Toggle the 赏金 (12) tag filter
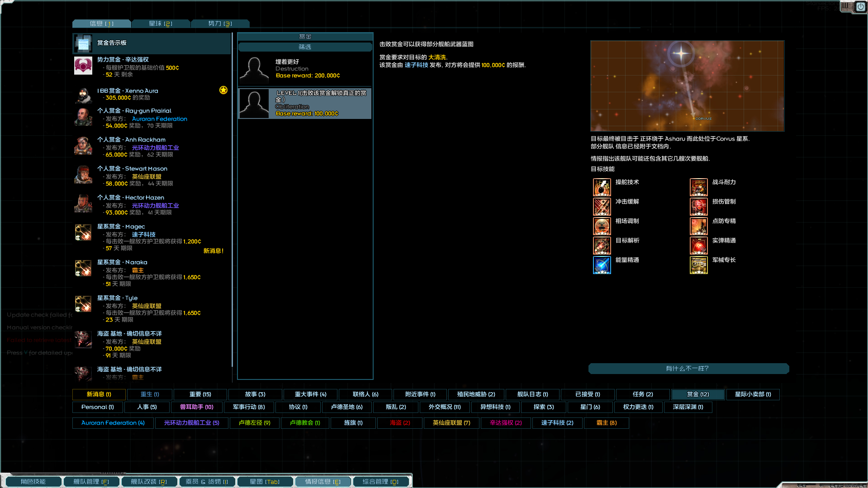 click(697, 394)
